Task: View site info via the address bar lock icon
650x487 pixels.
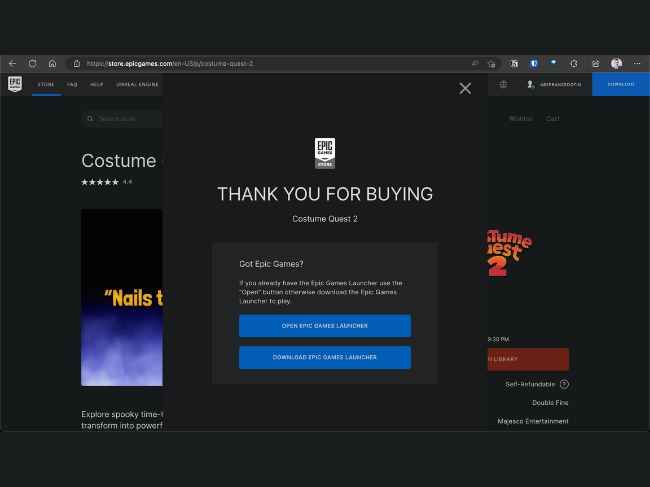Action: tap(77, 63)
